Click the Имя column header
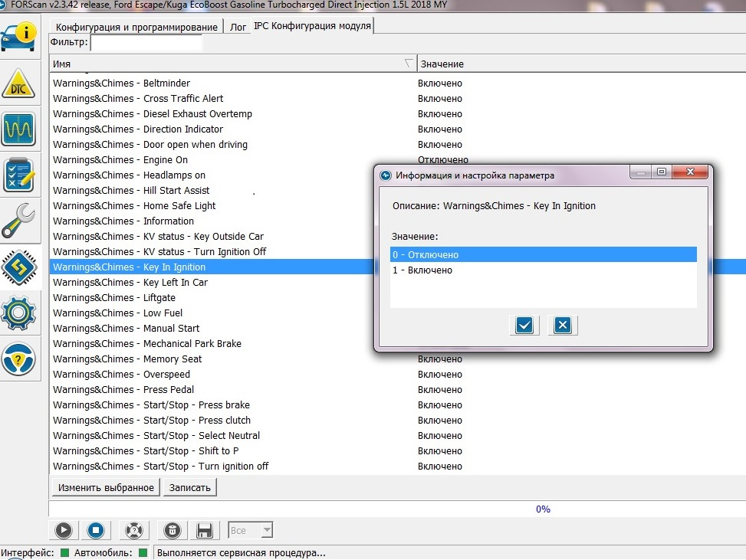The width and height of the screenshot is (746, 560). pyautogui.click(x=233, y=64)
